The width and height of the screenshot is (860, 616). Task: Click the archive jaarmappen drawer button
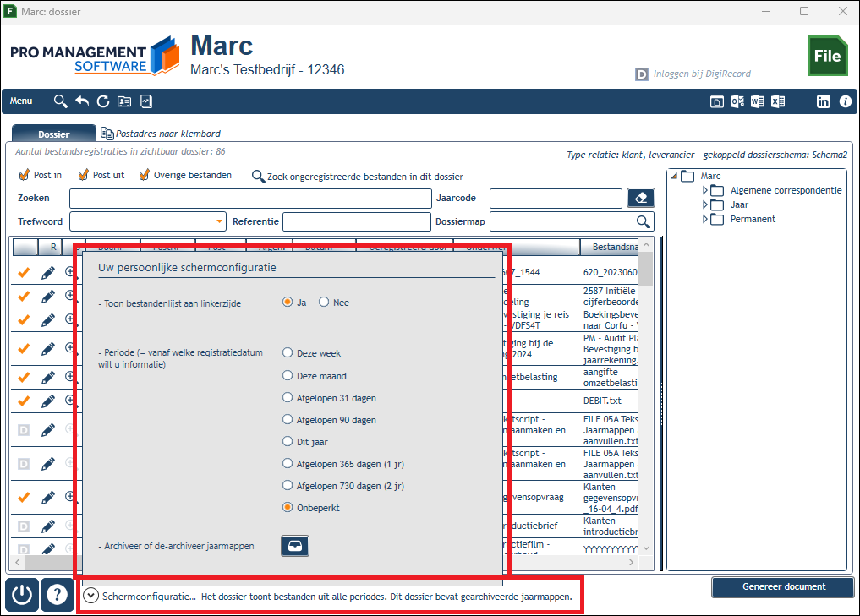[x=295, y=546]
